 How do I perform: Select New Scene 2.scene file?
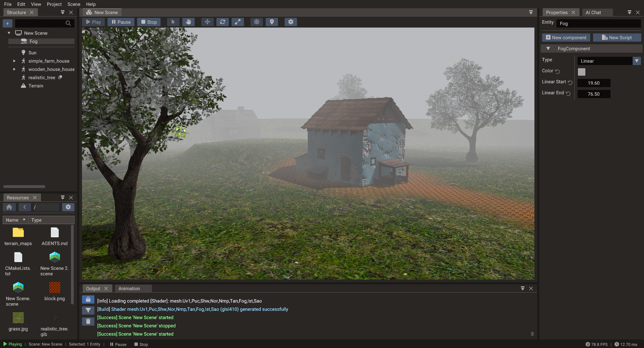tap(54, 264)
